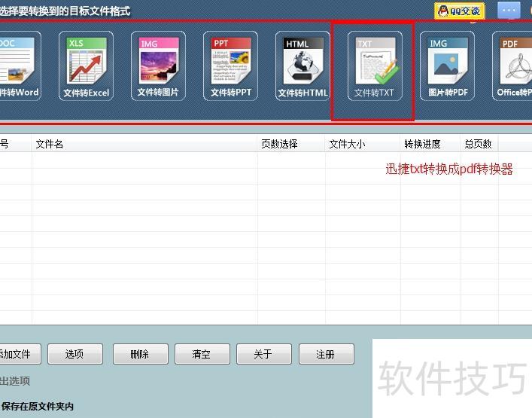532x418 pixels.
Task: Choose the 文件转HTML format icon
Action: coord(302,66)
